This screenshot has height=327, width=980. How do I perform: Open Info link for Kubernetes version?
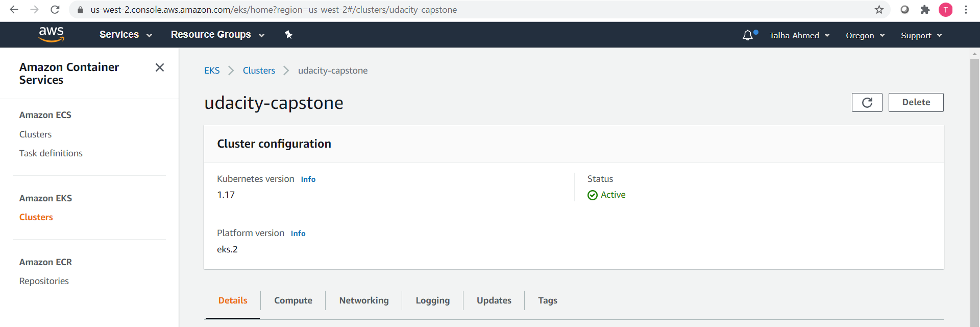(308, 179)
